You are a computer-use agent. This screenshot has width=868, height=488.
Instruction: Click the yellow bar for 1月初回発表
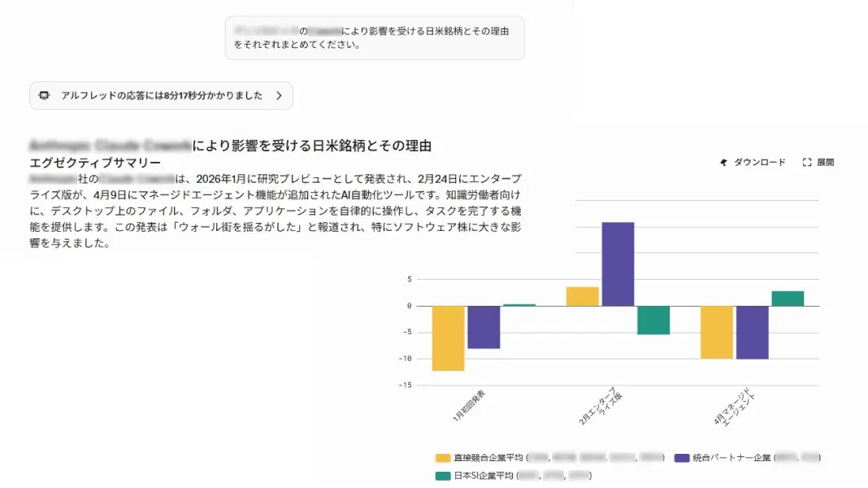[448, 338]
